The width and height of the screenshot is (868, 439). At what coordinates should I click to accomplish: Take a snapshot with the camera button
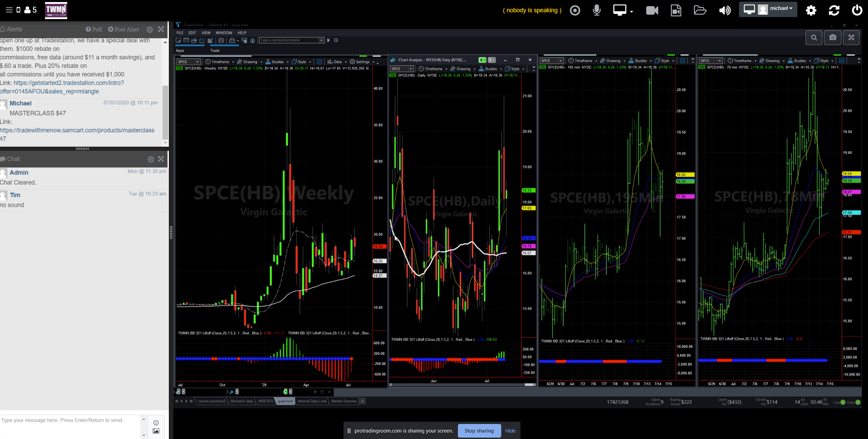tap(833, 38)
